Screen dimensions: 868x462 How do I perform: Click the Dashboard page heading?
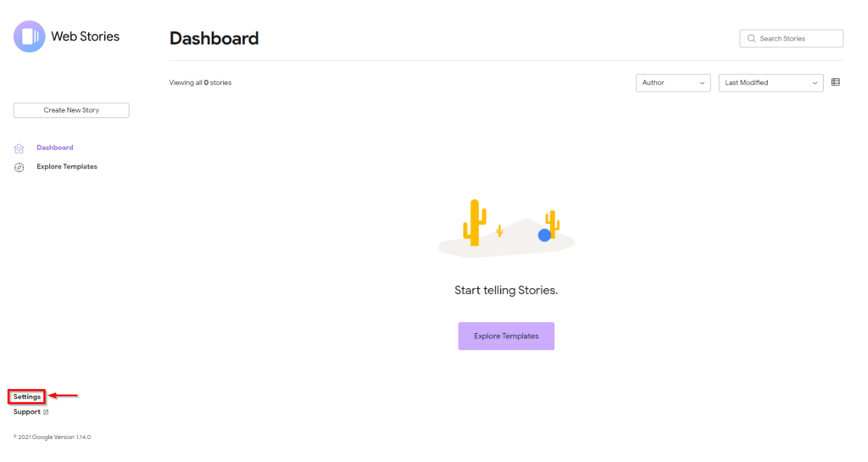coord(214,38)
